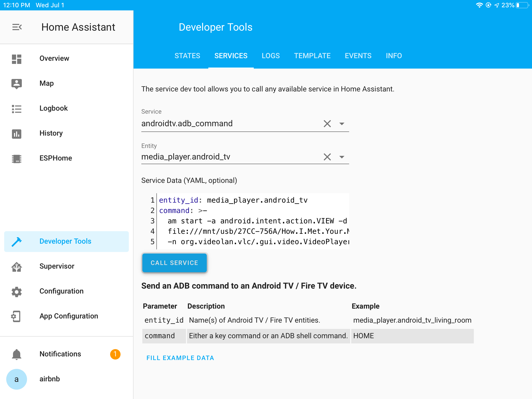Viewport: 532px width, 399px height.
Task: Tap the location arrow status icon
Action: [497, 5]
